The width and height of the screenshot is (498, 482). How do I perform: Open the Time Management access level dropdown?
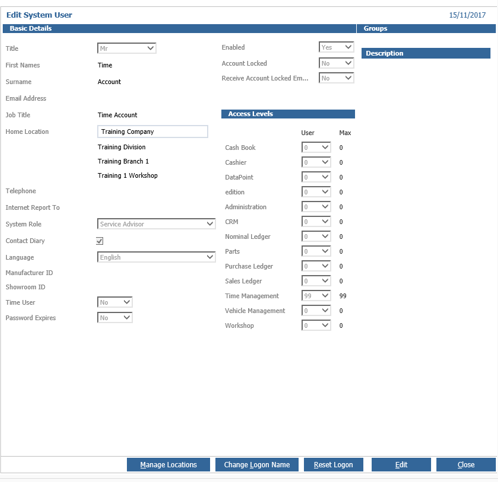tap(316, 296)
